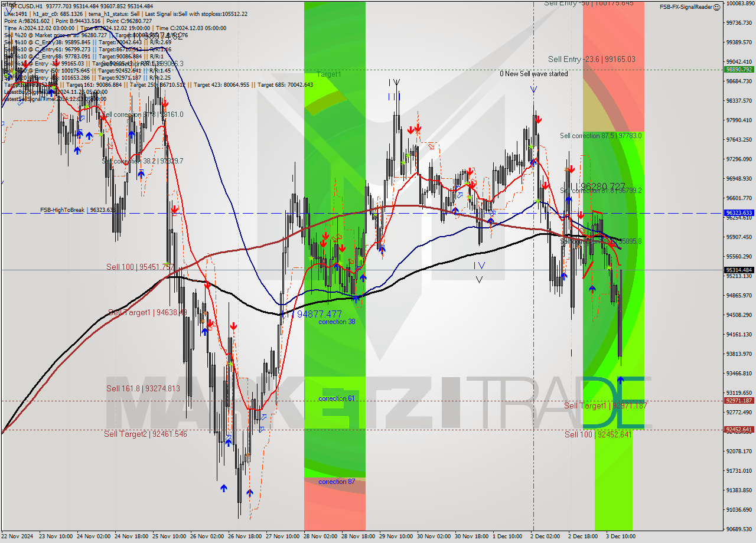Click the 94161.130 price axis value

(x=739, y=334)
